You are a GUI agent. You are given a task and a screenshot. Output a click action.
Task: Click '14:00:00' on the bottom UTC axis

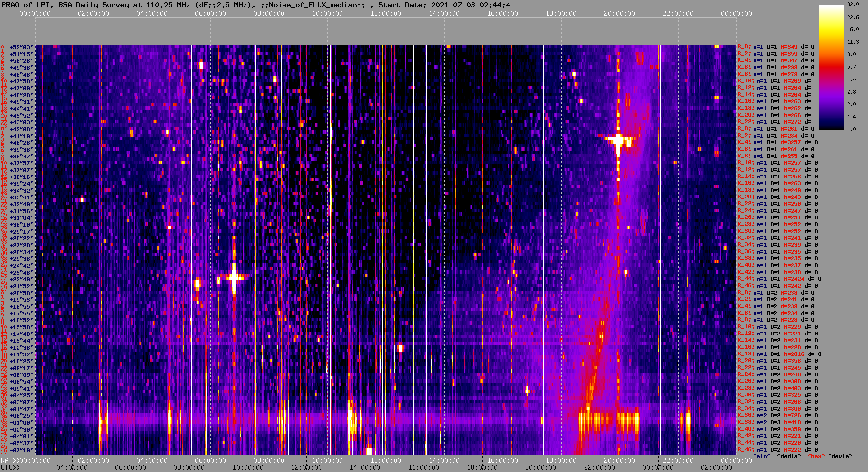click(x=365, y=467)
